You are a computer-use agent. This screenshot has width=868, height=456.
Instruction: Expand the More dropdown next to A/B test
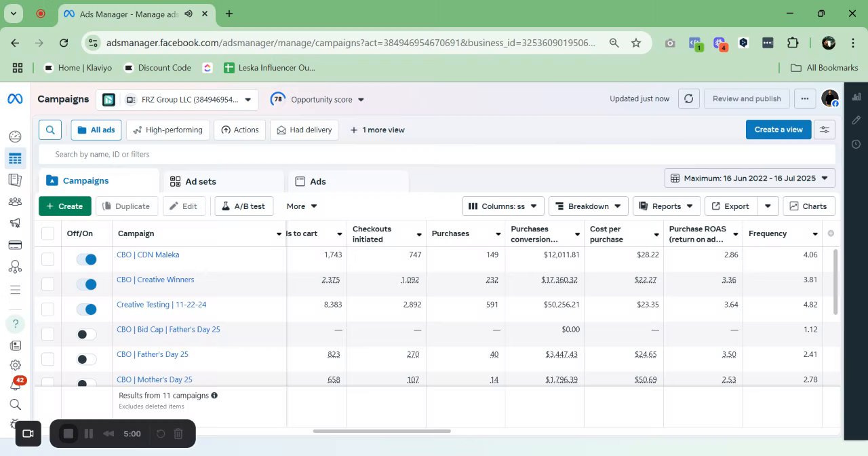tap(302, 206)
